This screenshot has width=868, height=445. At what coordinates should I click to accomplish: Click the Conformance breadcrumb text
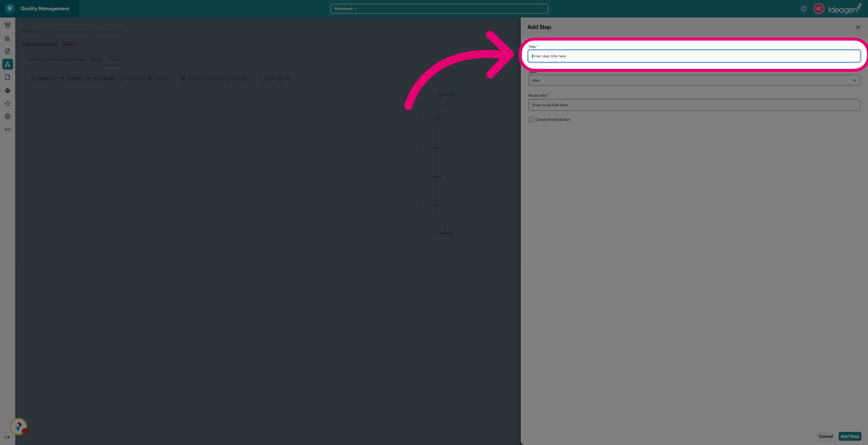[x=110, y=32]
